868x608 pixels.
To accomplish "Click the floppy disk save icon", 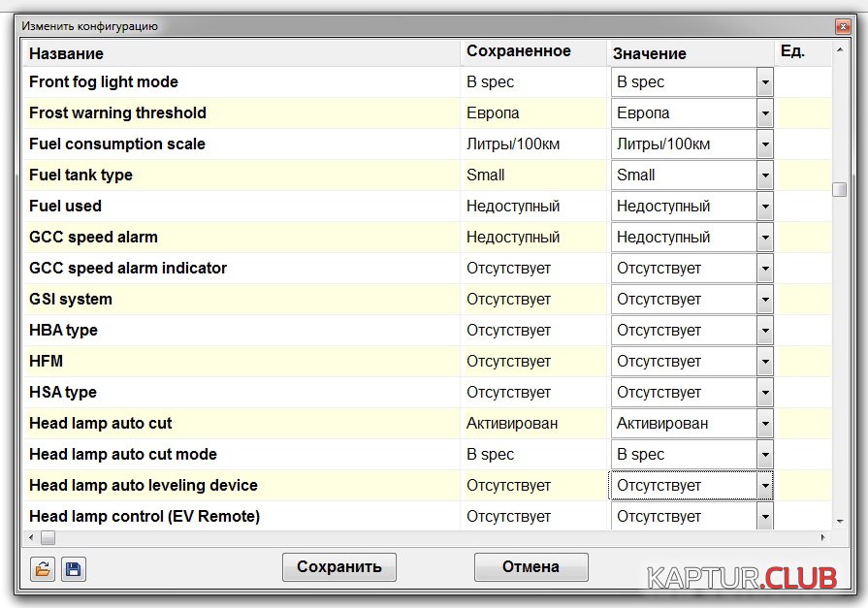I will 74,569.
